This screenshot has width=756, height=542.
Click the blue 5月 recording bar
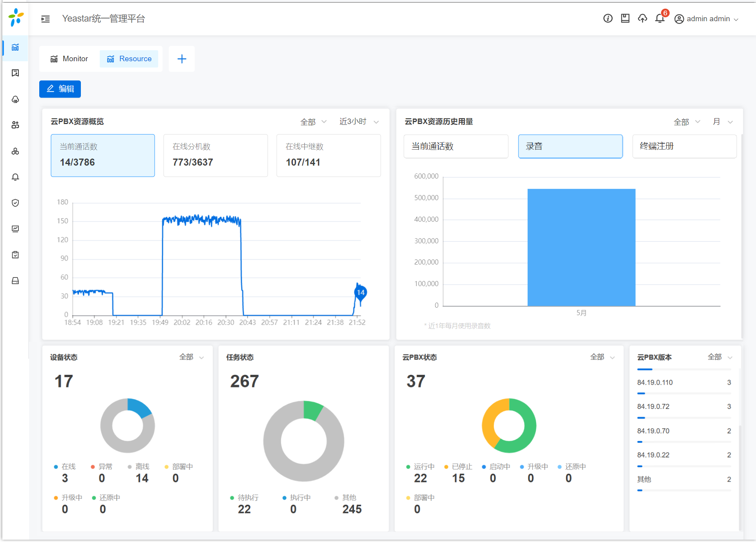(581, 247)
